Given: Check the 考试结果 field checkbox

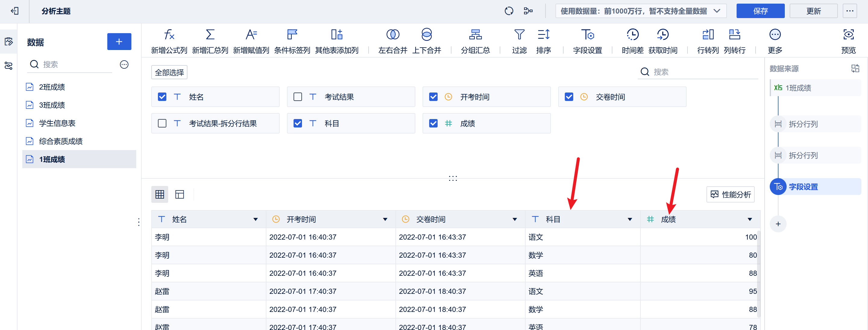Looking at the screenshot, I should (297, 97).
